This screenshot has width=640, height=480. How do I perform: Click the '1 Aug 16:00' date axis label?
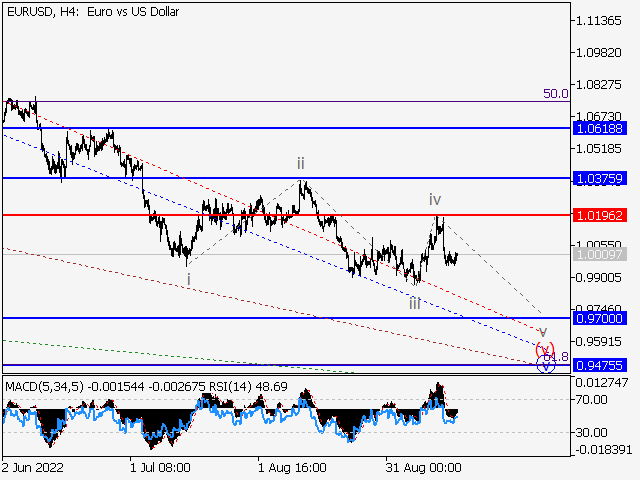pos(292,468)
